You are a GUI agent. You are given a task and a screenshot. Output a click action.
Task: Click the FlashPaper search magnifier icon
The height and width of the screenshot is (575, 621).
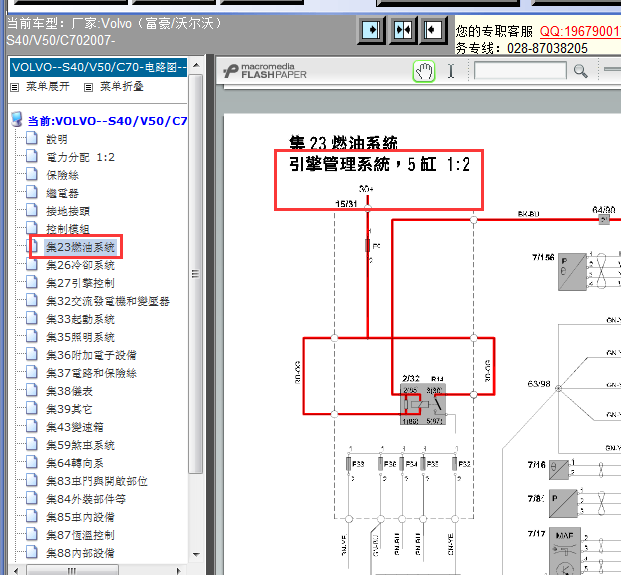coord(581,71)
